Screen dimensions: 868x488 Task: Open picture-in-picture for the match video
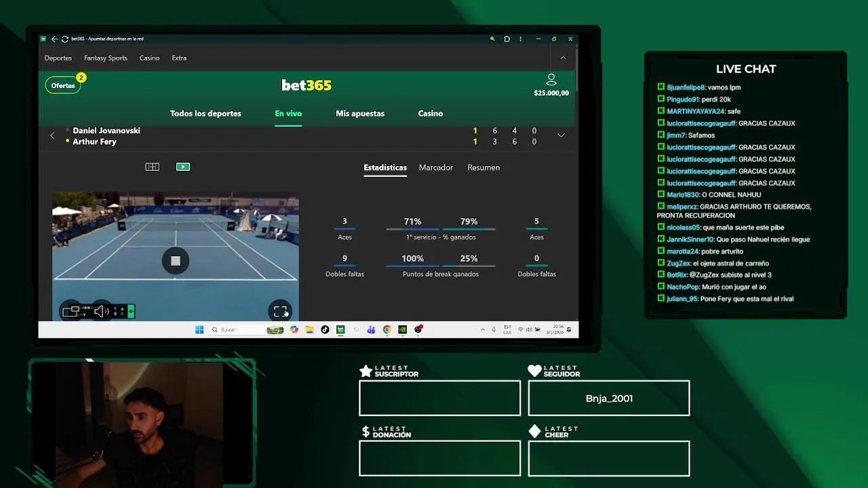[71, 311]
